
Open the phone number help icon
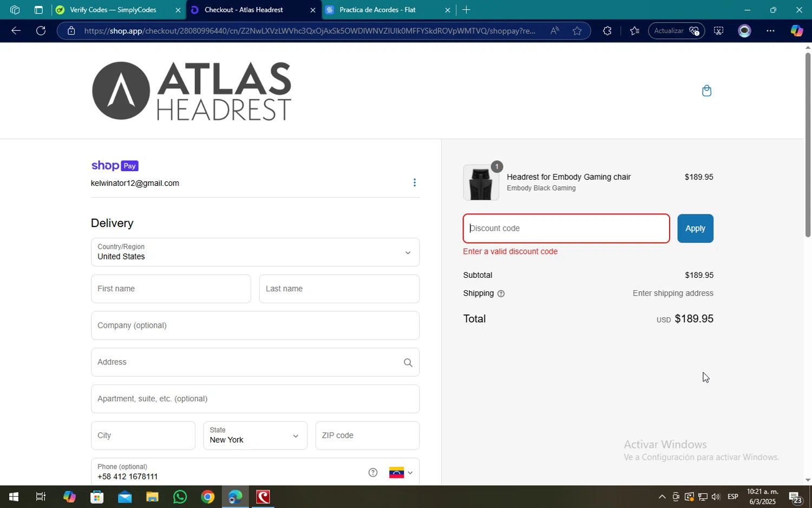(373, 472)
